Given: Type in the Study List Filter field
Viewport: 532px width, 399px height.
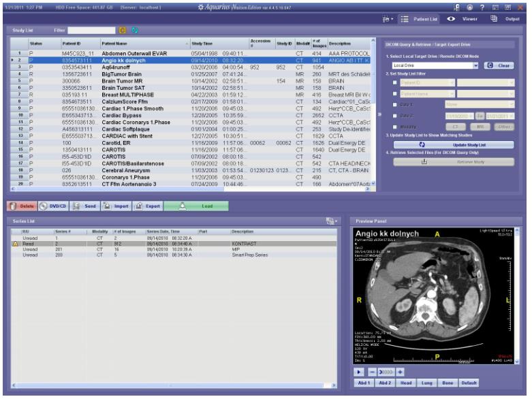Looking at the screenshot, I should click(93, 31).
